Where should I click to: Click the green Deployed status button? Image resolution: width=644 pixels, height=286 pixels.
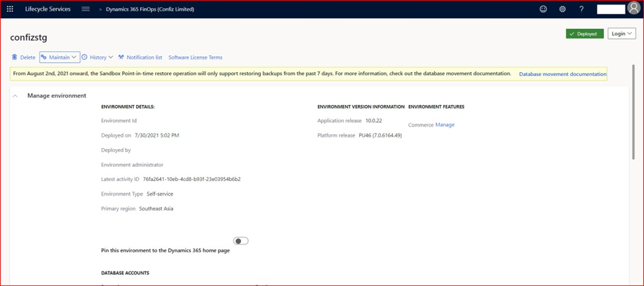(584, 34)
